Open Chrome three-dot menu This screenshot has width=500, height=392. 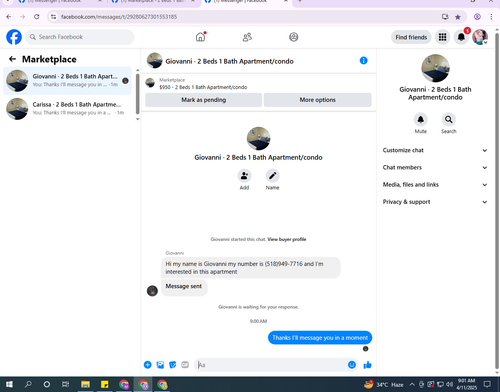pos(491,17)
